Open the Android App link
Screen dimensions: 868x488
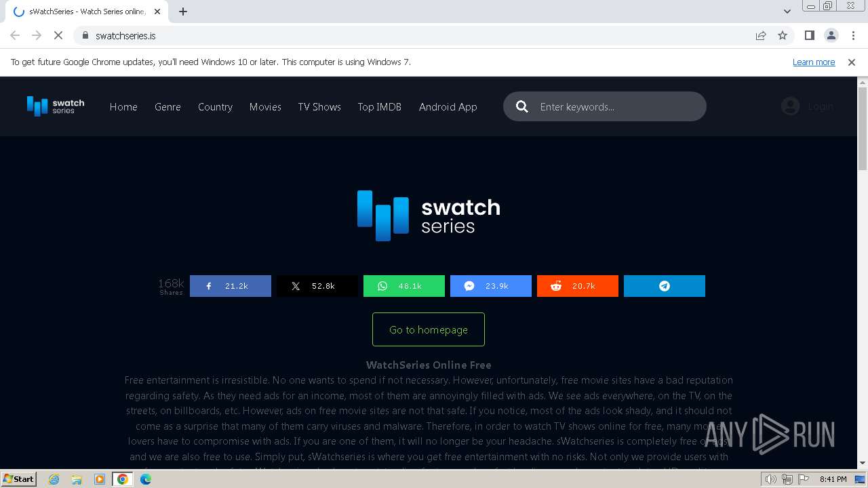pyautogui.click(x=448, y=106)
